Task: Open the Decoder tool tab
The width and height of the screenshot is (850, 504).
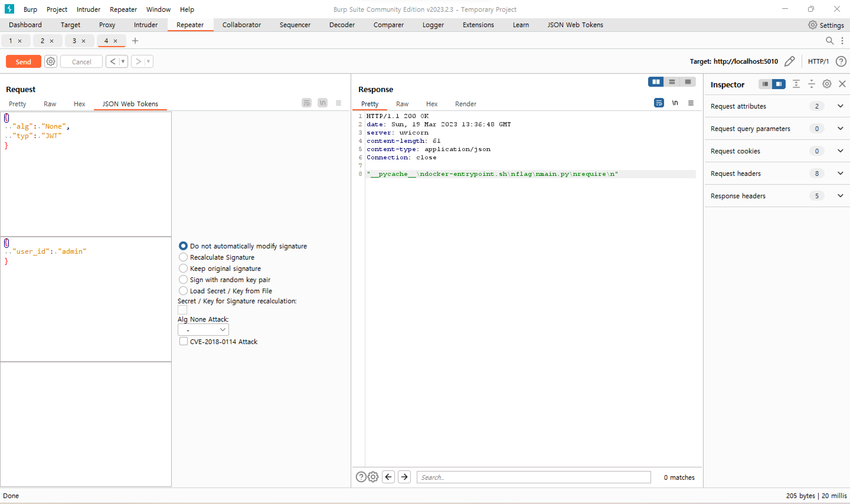Action: coord(342,25)
